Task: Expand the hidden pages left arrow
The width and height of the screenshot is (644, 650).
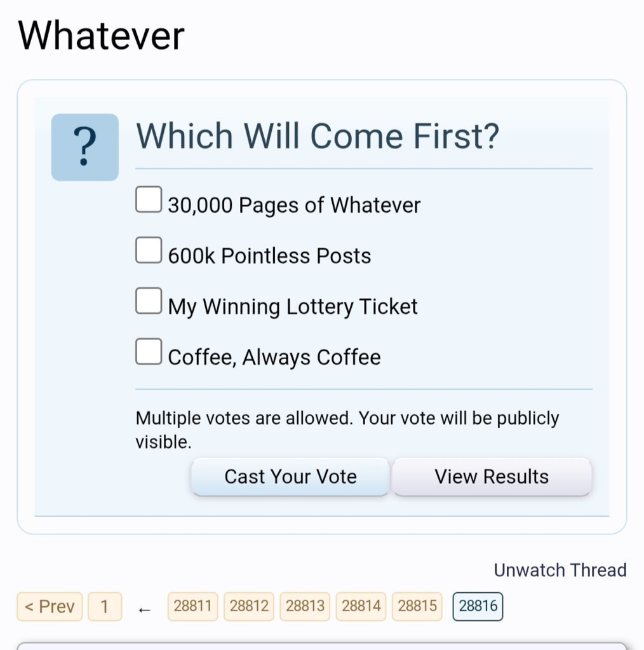Action: (144, 609)
